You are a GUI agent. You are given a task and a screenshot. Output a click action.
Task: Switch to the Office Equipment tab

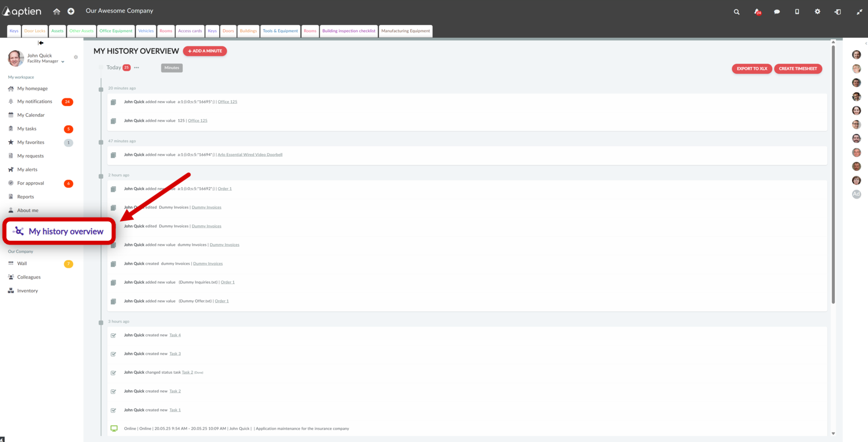point(116,31)
